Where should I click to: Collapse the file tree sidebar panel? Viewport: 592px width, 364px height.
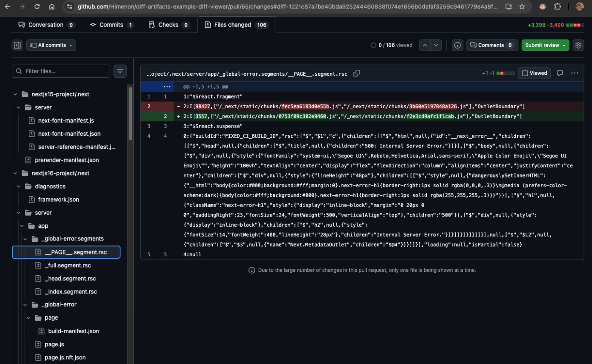[x=17, y=45]
